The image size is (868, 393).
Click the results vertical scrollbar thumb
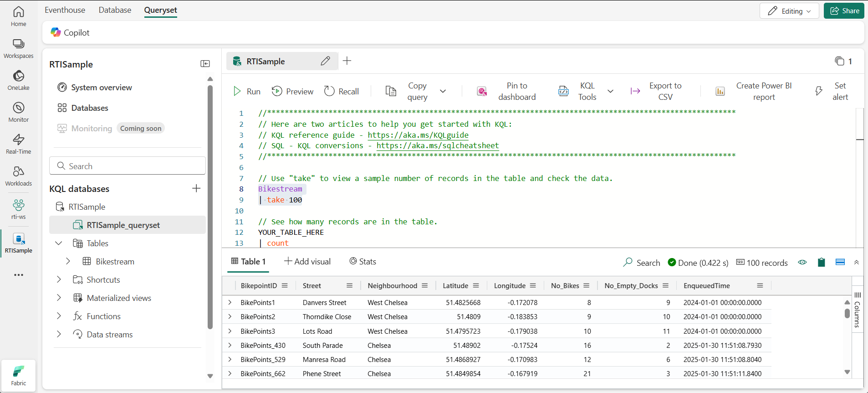pyautogui.click(x=847, y=313)
